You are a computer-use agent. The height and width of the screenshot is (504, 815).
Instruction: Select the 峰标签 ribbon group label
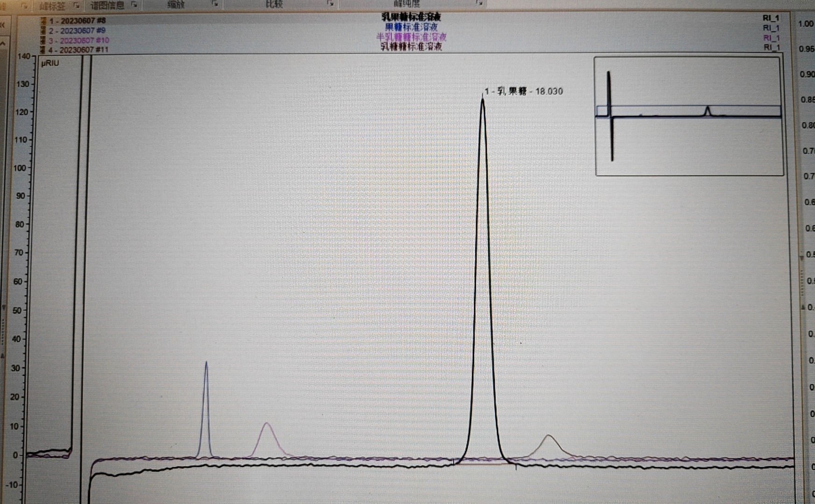pos(52,6)
